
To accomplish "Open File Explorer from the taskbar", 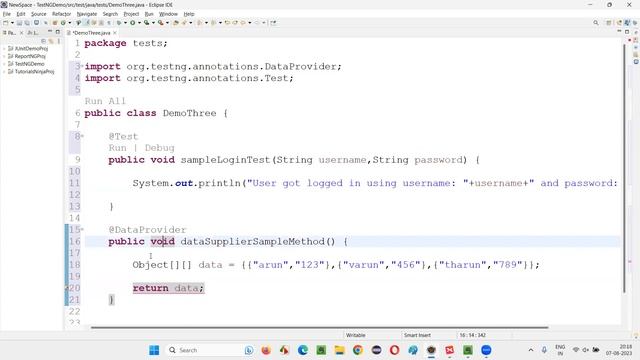I will [x=340, y=350].
